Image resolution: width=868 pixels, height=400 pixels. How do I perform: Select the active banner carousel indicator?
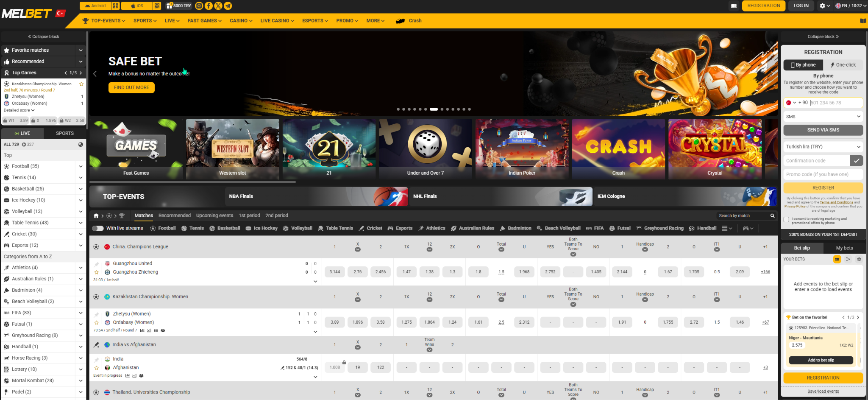(434, 109)
